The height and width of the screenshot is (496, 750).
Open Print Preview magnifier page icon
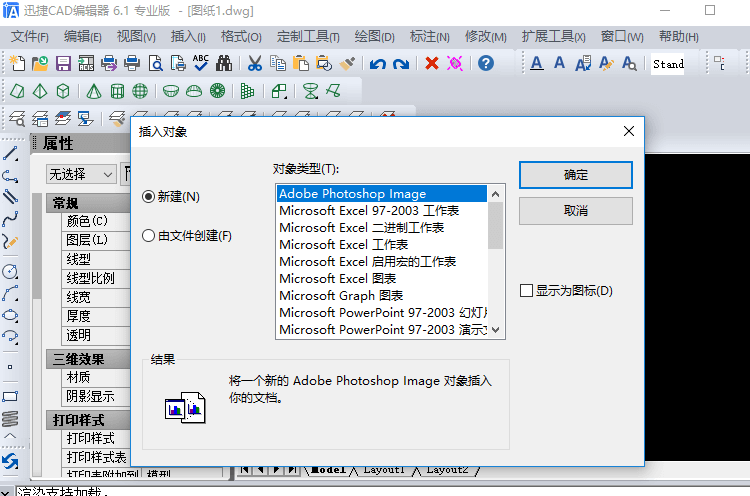pos(155,63)
